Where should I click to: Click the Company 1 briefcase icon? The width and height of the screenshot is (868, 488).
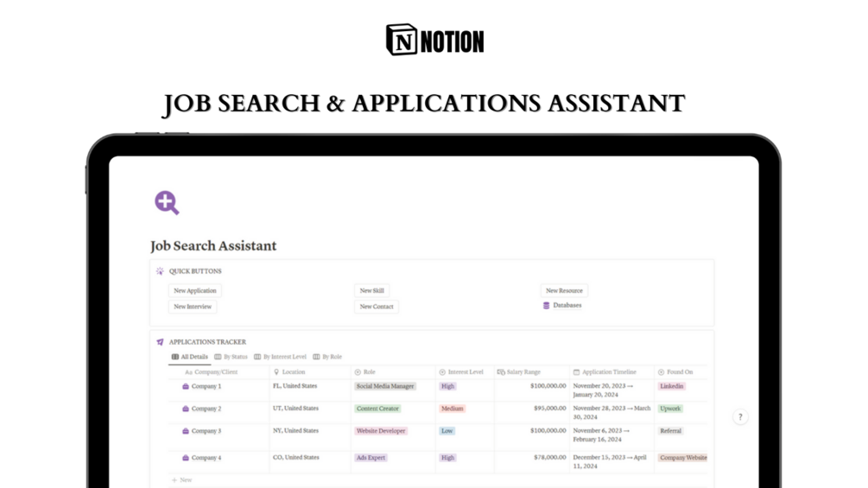pos(186,386)
